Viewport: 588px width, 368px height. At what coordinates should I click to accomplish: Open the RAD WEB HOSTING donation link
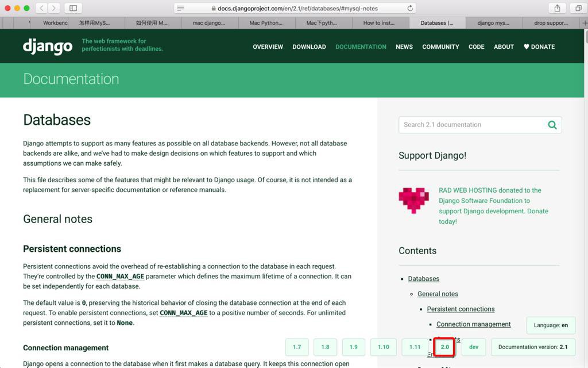click(x=493, y=206)
